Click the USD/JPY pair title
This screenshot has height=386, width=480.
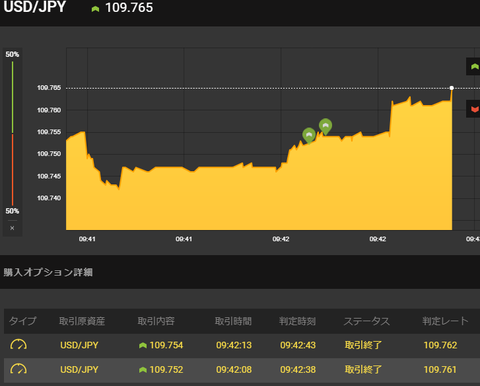click(35, 7)
